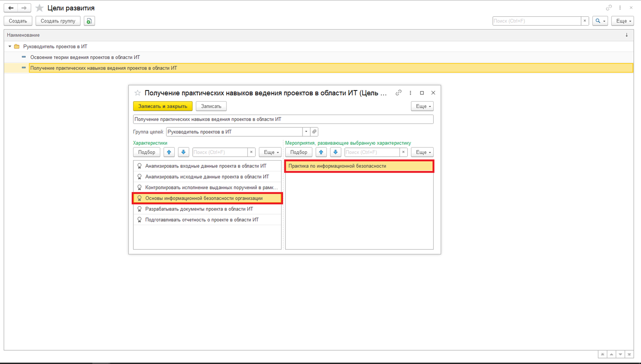Select the folder Руководитель проектов в ИТ

pyautogui.click(x=55, y=47)
